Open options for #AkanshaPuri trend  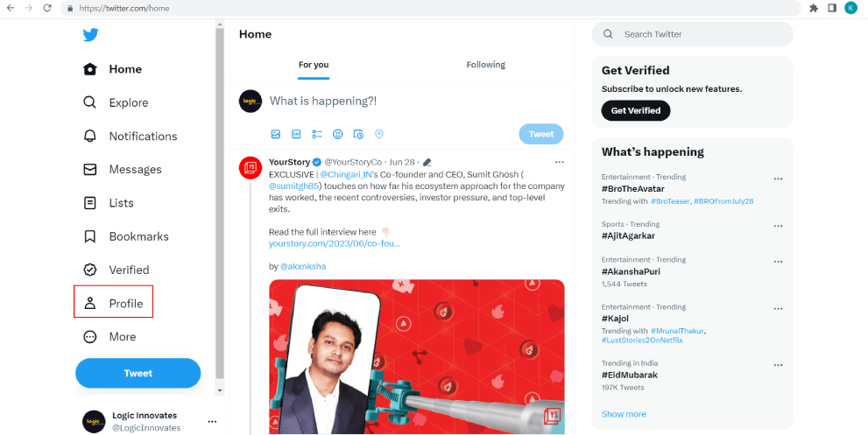778,261
